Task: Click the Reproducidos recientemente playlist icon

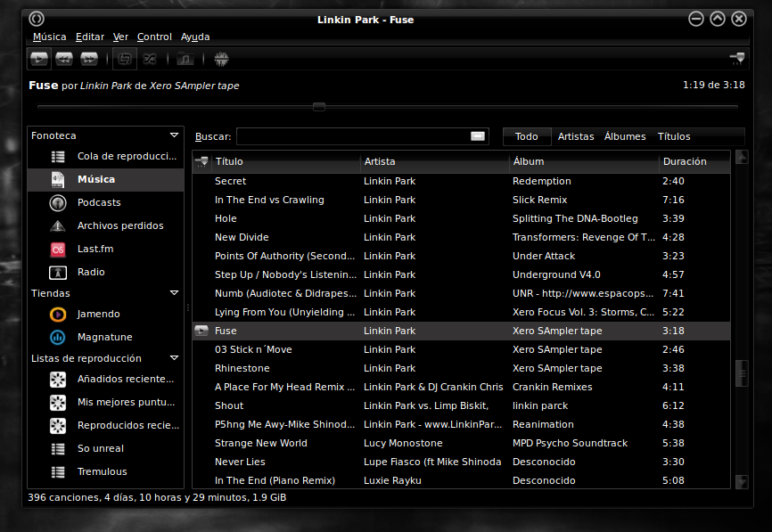Action: pyautogui.click(x=58, y=426)
